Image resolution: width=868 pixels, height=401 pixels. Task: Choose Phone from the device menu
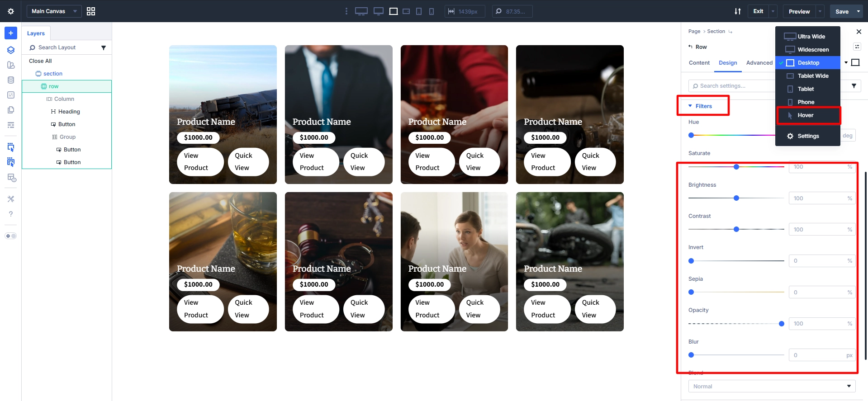(808, 102)
